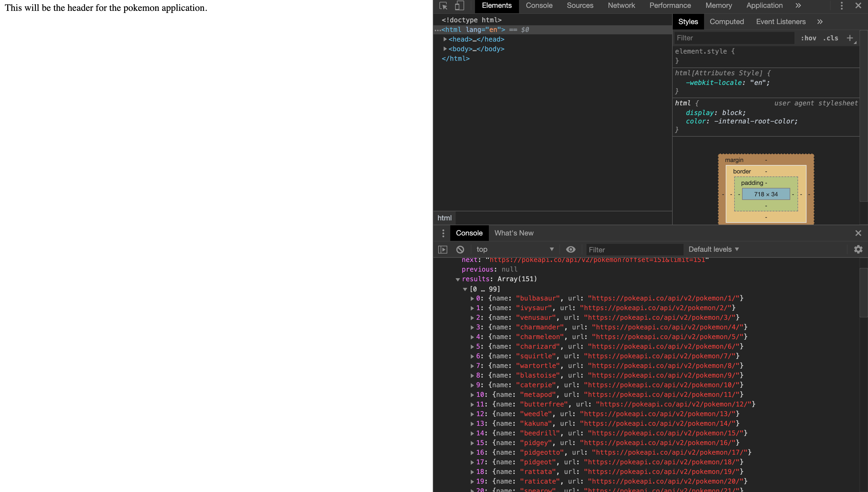Switch to the Elements tab

497,6
